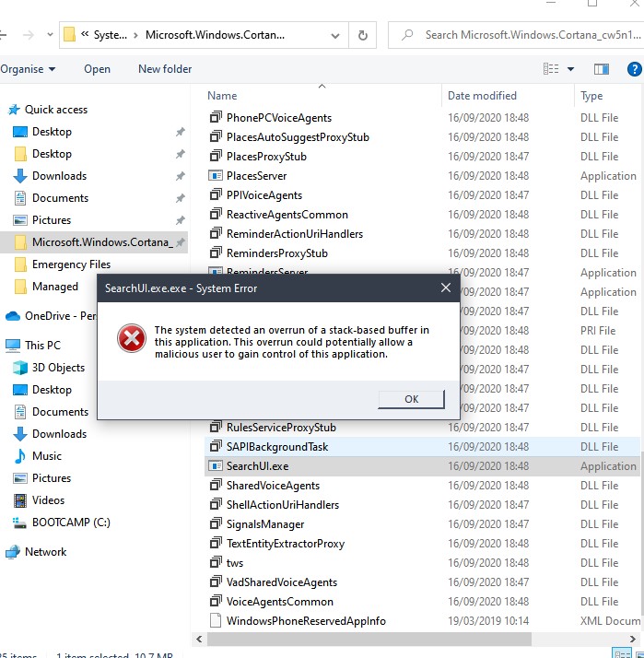The image size is (644, 658).
Task: Switch to details view in status bar
Action: coord(622,653)
